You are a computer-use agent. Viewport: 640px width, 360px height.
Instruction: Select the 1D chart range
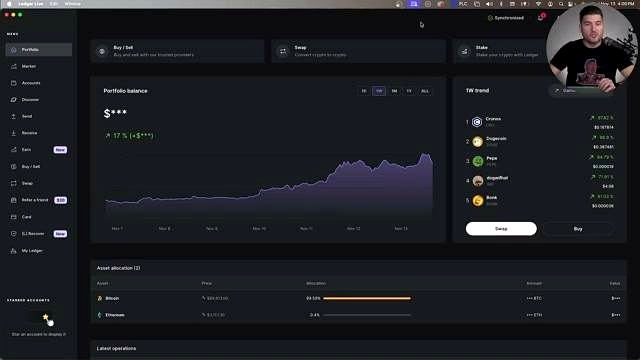(x=364, y=91)
